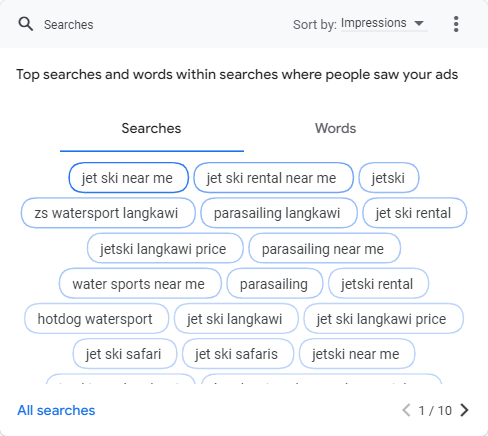Click the dropdown arrow beside Impressions
The height and width of the screenshot is (436, 488).
(x=419, y=23)
